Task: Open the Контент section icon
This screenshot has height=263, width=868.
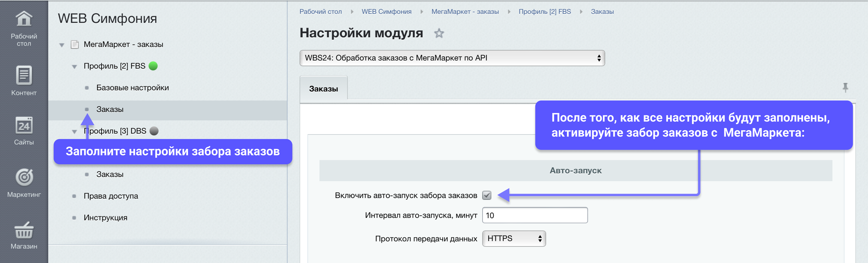Action: pyautogui.click(x=24, y=75)
